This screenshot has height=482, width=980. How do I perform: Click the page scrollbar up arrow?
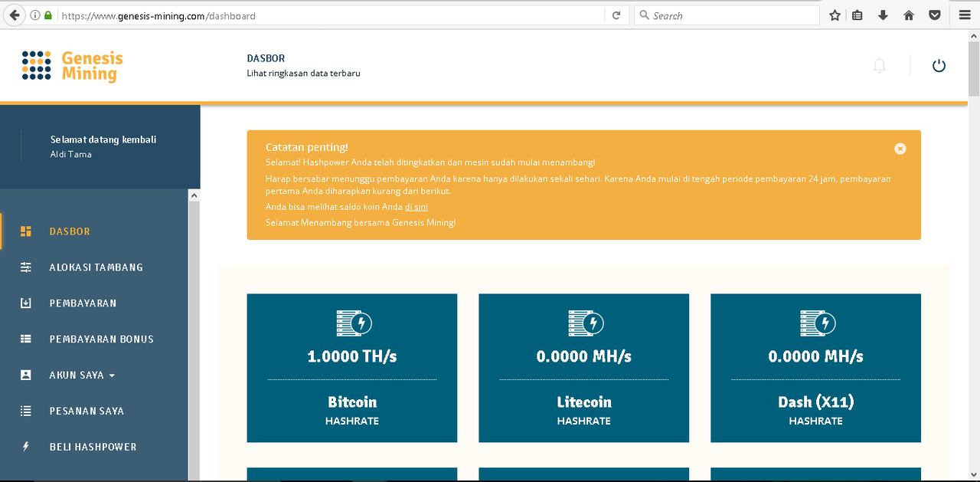[974, 37]
